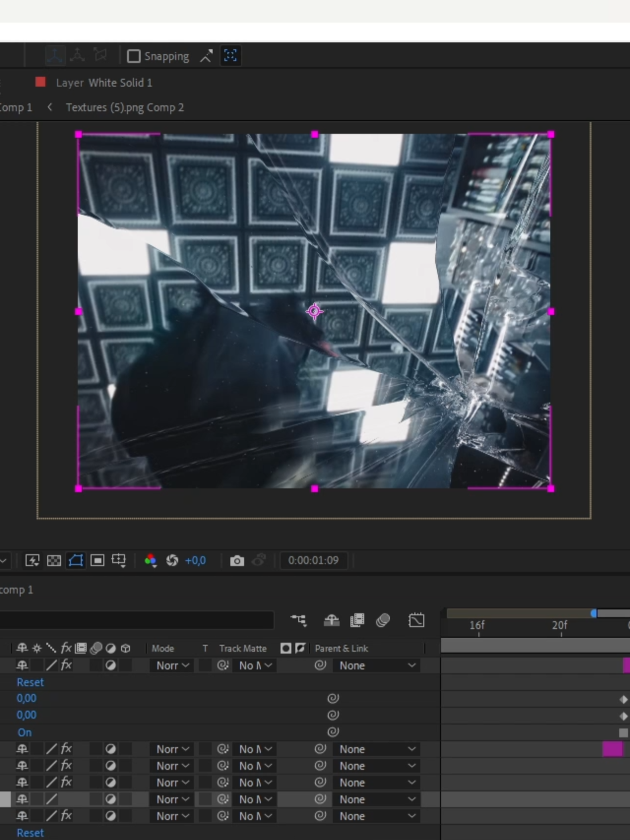Click the 0:00:01:09 timecode display

click(x=314, y=560)
